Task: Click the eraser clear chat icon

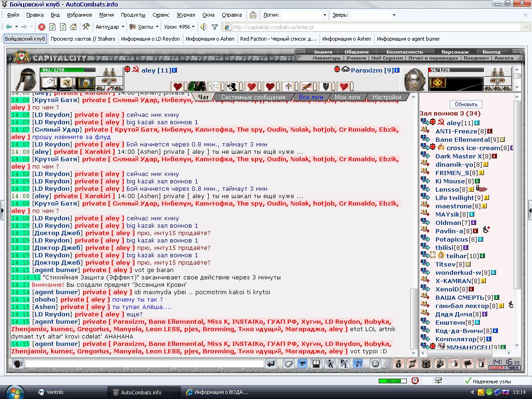Action: [x=288, y=364]
